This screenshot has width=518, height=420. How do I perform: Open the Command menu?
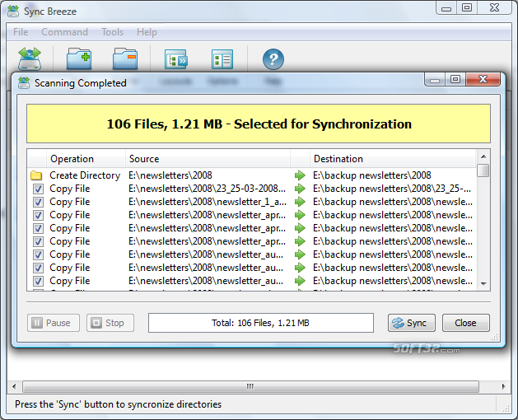64,32
